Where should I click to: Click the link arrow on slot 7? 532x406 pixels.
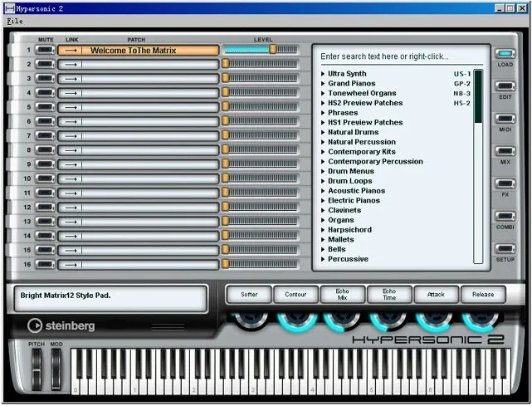point(71,136)
